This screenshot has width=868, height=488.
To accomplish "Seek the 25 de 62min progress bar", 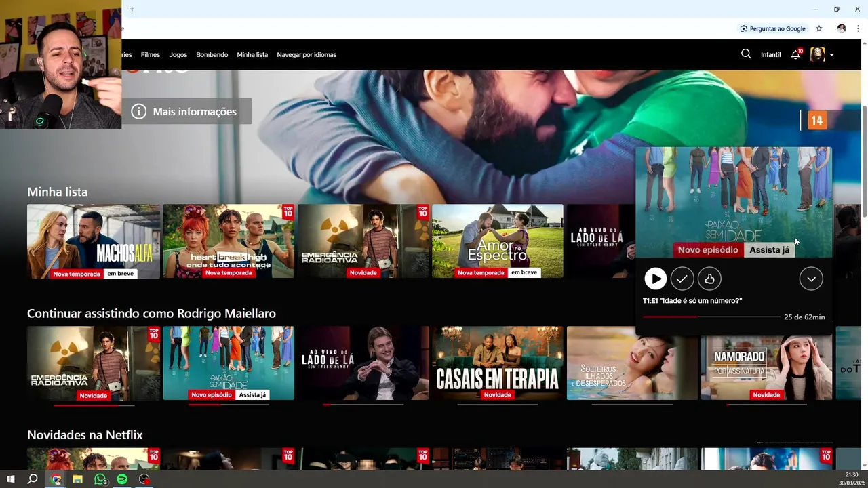I will click(711, 317).
